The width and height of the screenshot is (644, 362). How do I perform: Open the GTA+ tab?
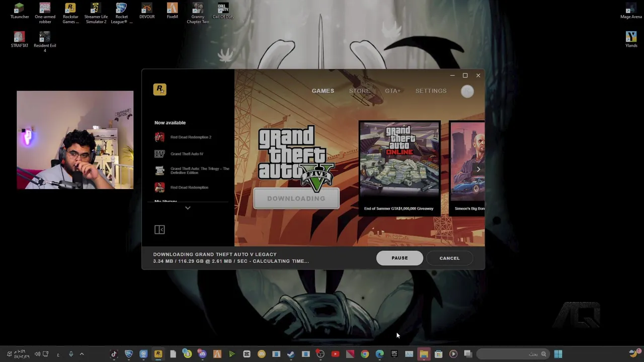click(x=392, y=91)
